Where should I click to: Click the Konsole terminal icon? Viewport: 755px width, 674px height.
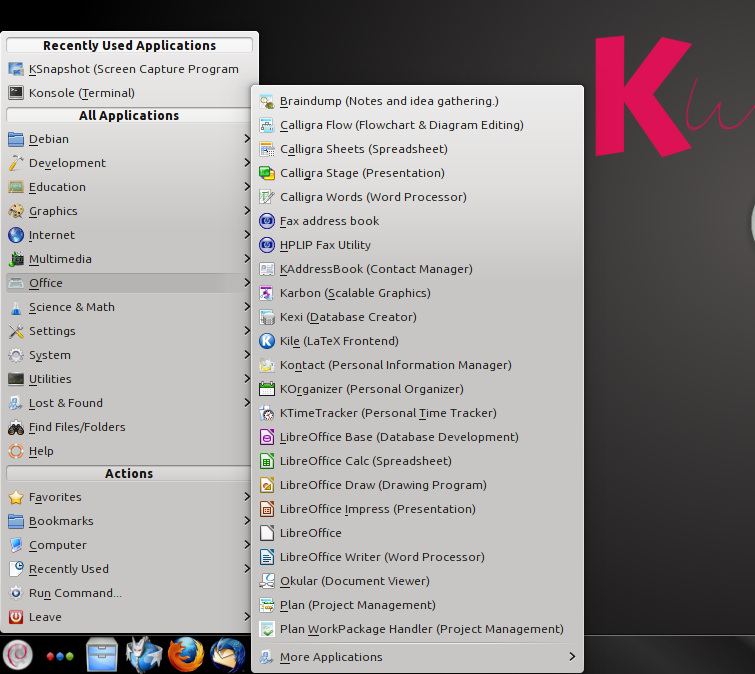[x=16, y=93]
